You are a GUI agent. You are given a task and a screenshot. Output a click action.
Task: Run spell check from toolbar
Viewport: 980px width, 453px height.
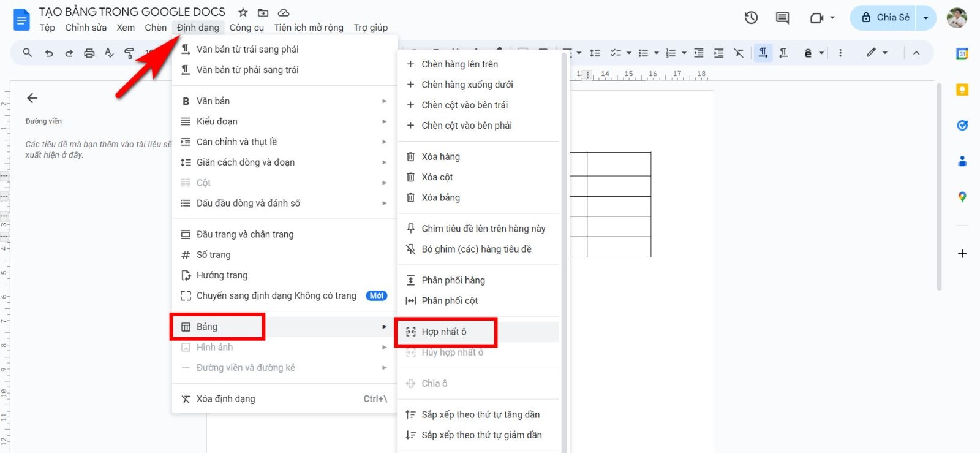[x=109, y=53]
